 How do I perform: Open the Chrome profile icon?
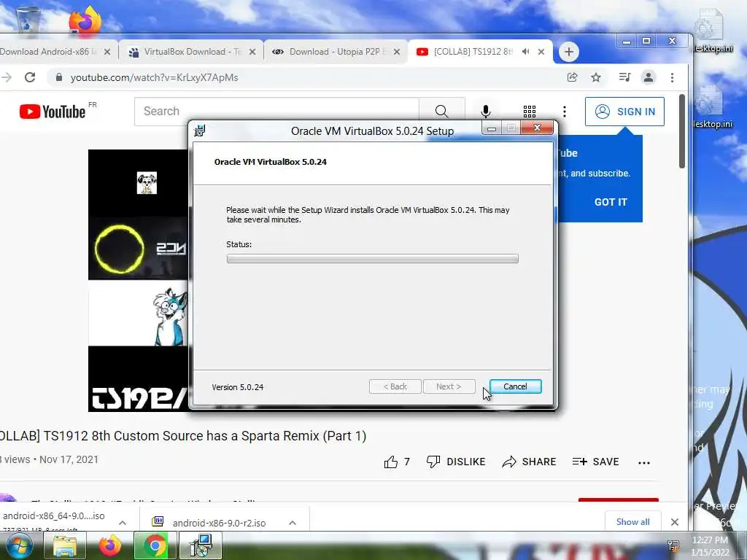(x=649, y=77)
